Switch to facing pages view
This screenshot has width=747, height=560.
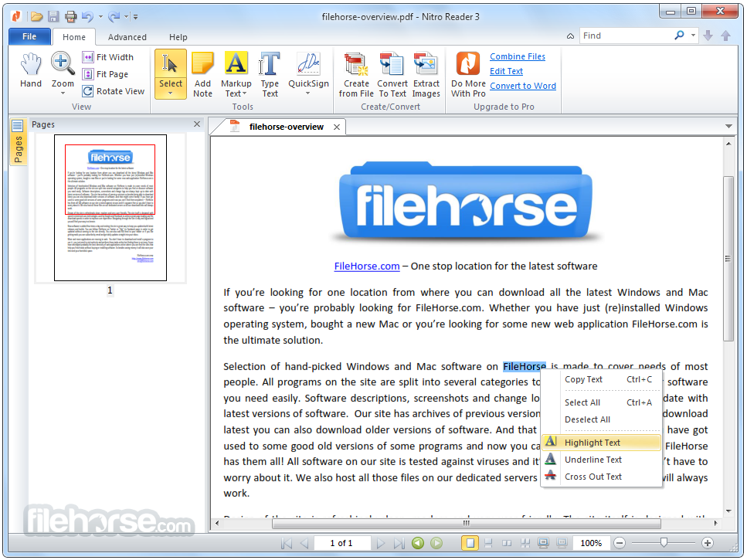coord(507,543)
